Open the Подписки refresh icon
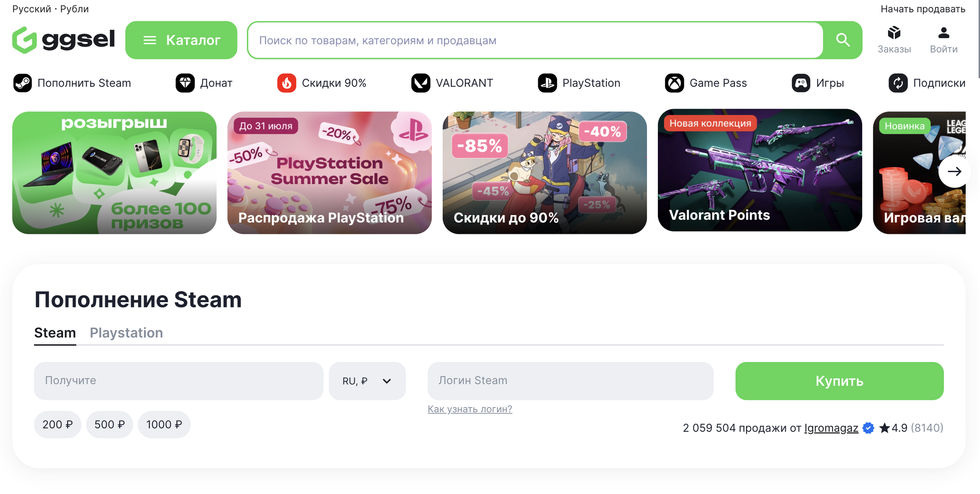The image size is (980, 494). pyautogui.click(x=898, y=83)
